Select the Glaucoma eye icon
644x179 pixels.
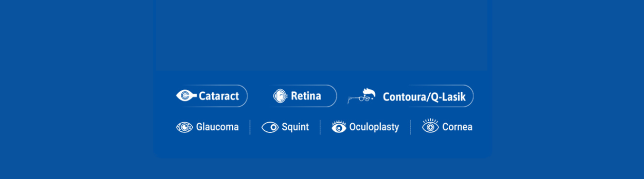click(x=184, y=127)
